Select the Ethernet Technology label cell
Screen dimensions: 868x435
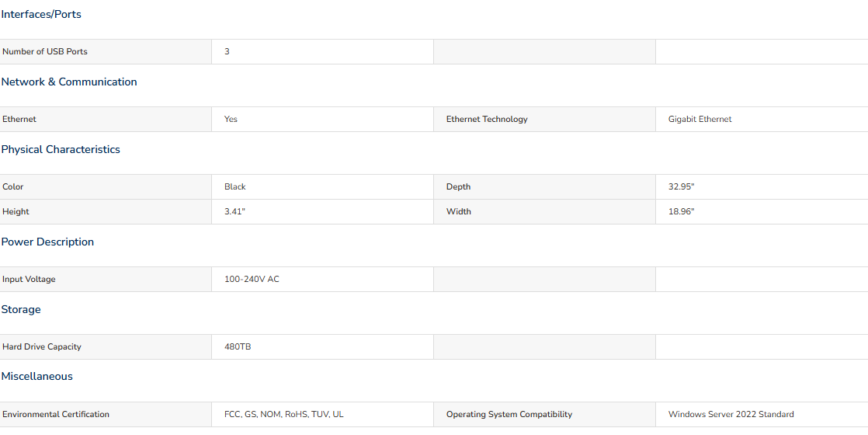coord(544,119)
